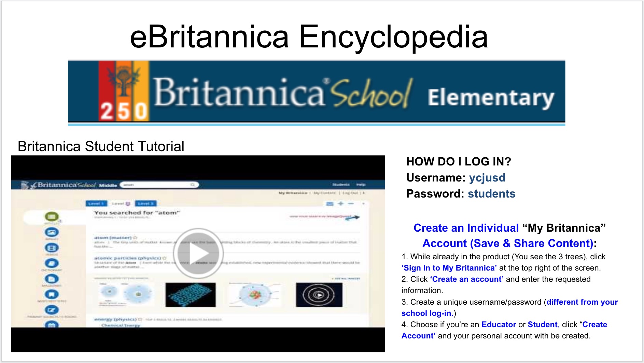The width and height of the screenshot is (644, 363).
Task: Click the magnifier icon in video search box
Action: (x=193, y=185)
